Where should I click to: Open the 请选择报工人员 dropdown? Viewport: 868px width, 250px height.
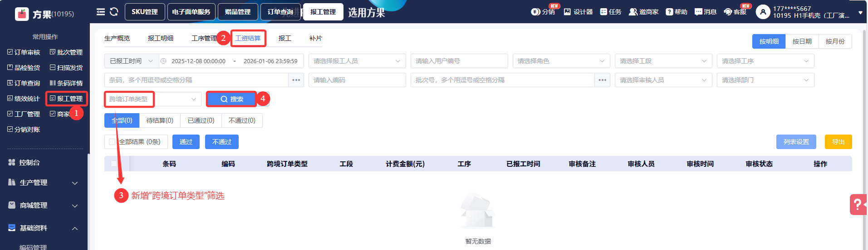pos(357,61)
